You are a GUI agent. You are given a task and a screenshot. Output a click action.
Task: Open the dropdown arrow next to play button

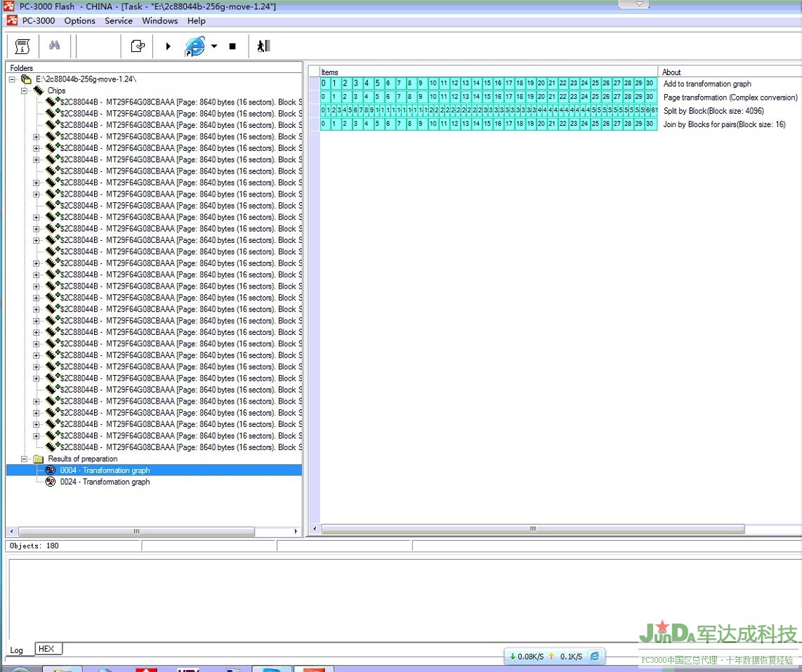(214, 46)
